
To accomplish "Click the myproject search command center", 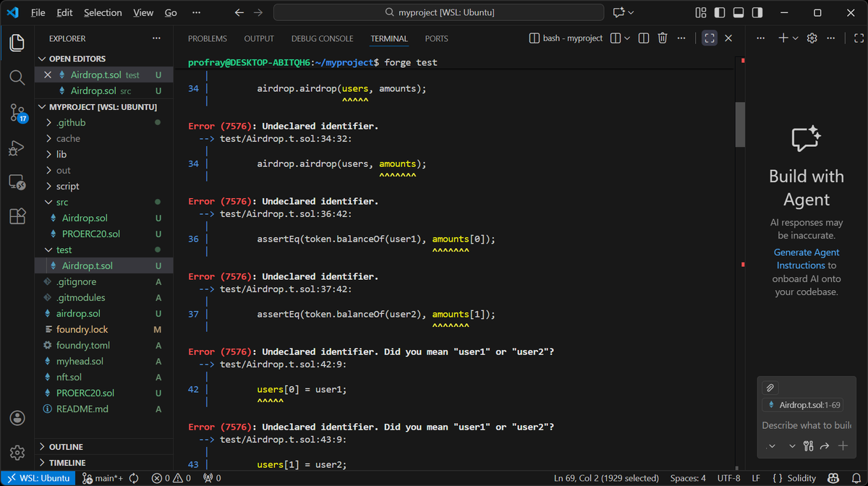I will point(438,12).
